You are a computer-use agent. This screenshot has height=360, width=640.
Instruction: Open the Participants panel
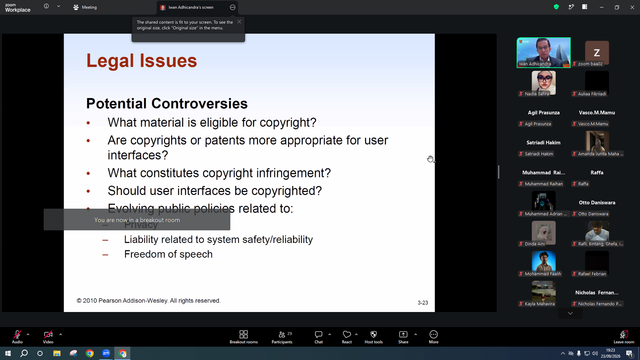282,337
